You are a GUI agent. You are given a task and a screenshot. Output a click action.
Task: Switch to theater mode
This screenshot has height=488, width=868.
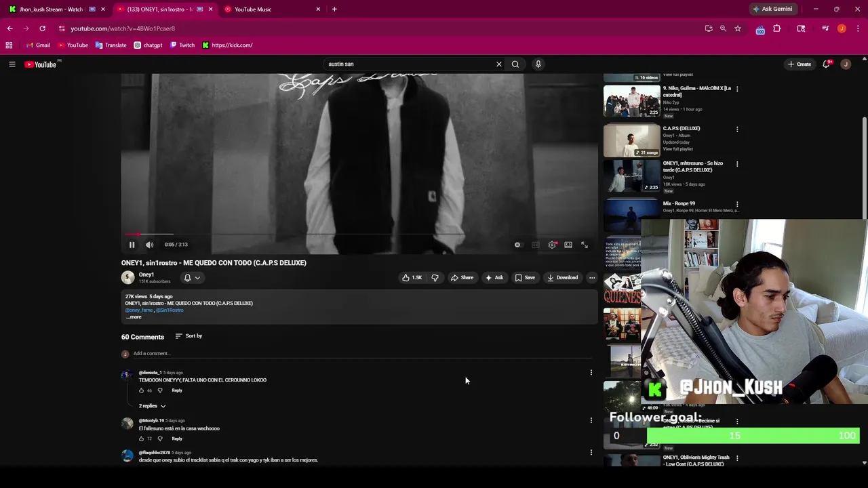568,245
